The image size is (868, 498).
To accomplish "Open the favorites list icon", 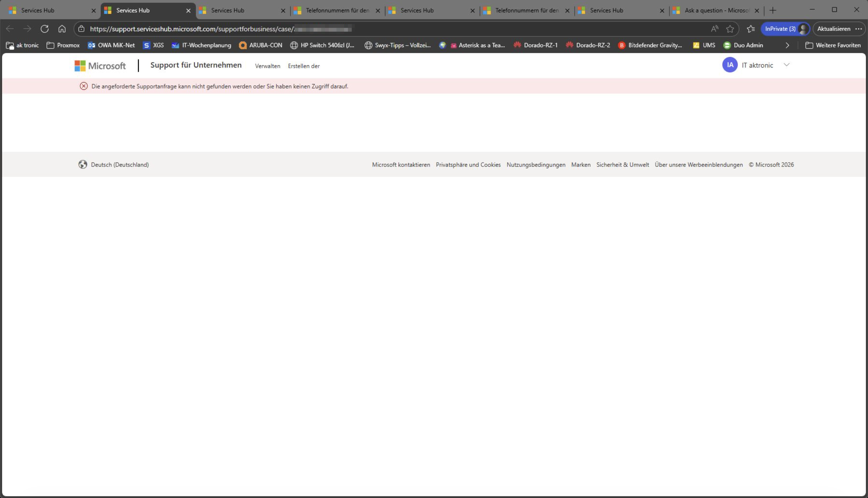I will (x=751, y=29).
